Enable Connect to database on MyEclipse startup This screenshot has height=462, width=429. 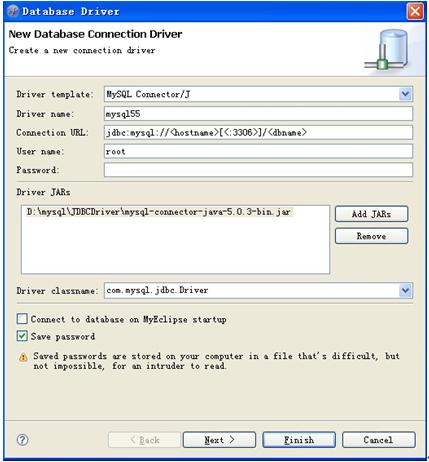tap(22, 319)
